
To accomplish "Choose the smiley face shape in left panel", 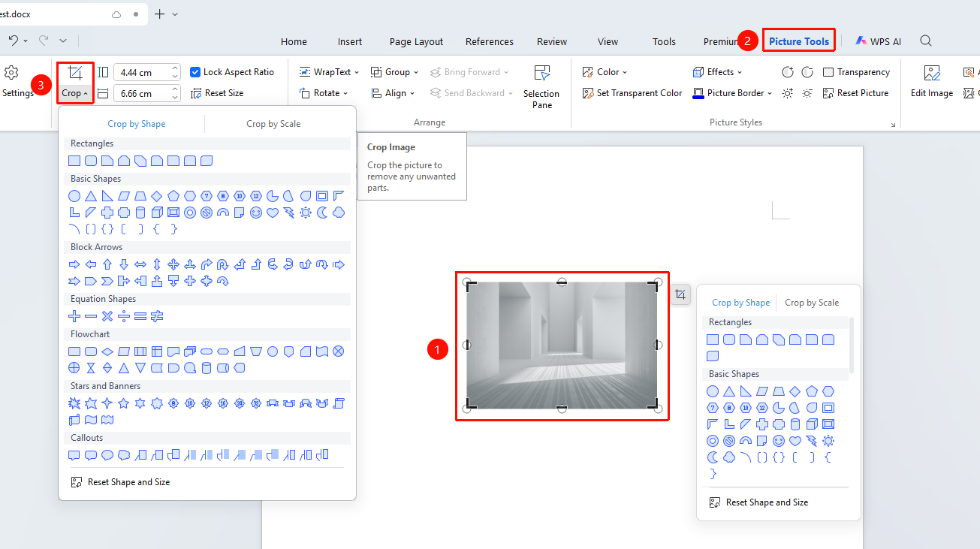I will coord(256,213).
